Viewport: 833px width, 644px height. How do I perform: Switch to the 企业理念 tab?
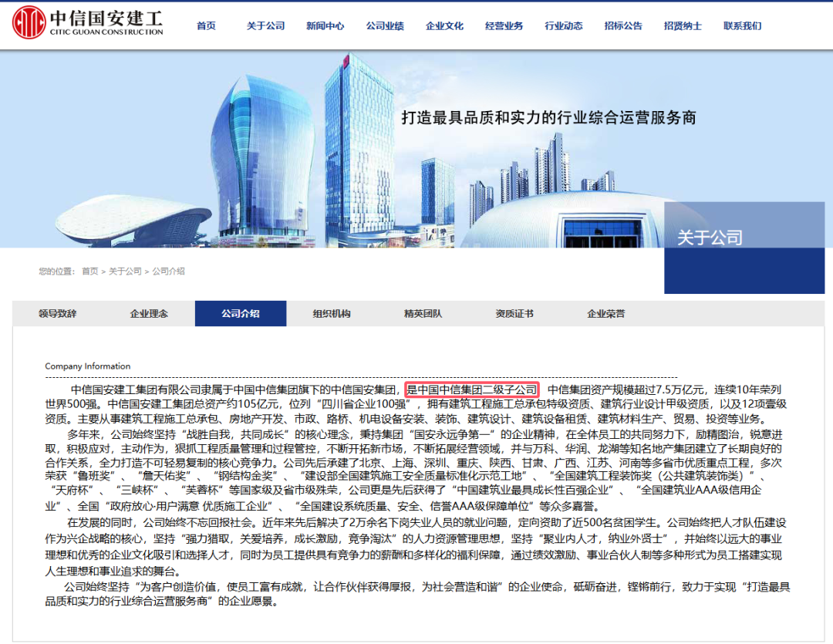[149, 313]
